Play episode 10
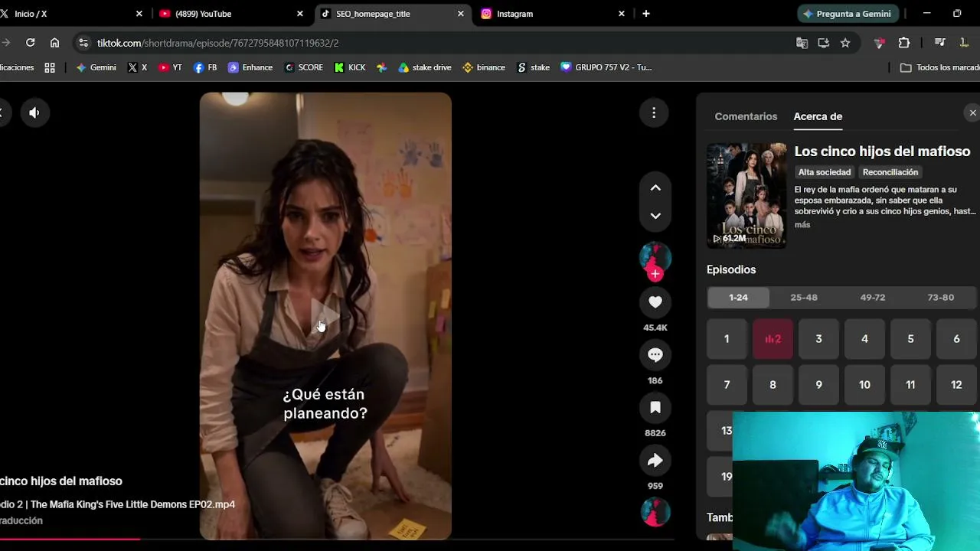 click(864, 385)
